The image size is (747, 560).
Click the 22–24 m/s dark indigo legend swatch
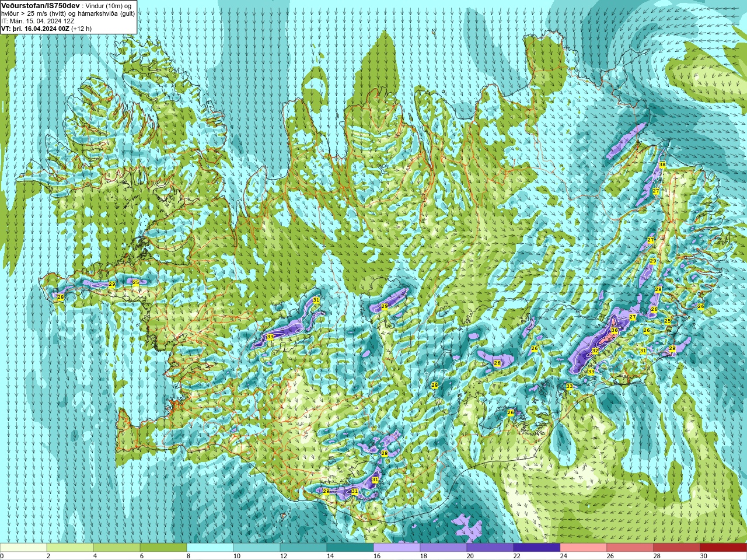pos(537,548)
